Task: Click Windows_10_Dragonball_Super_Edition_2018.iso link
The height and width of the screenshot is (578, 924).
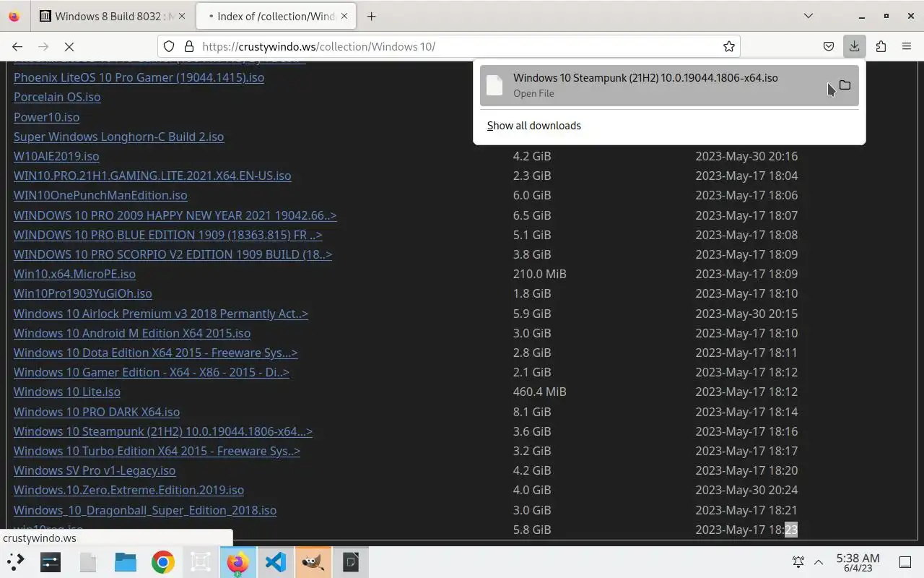Action: coord(145,510)
